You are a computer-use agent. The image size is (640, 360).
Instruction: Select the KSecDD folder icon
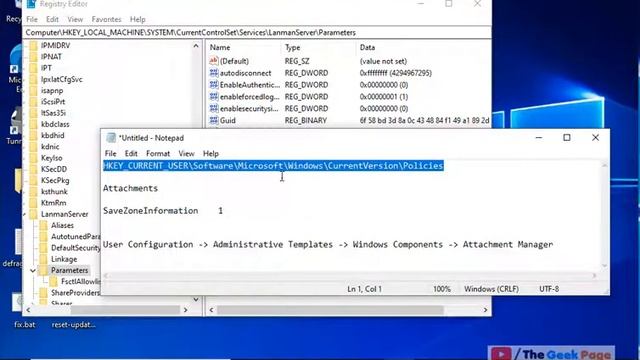[33, 169]
